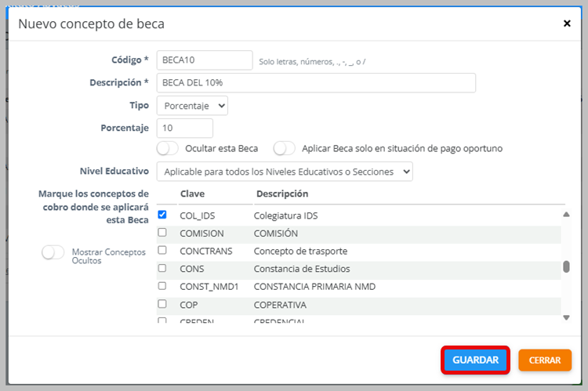The height and width of the screenshot is (391, 588).
Task: Turn on Mostrar Conceptos Ocultos switch
Action: [53, 252]
